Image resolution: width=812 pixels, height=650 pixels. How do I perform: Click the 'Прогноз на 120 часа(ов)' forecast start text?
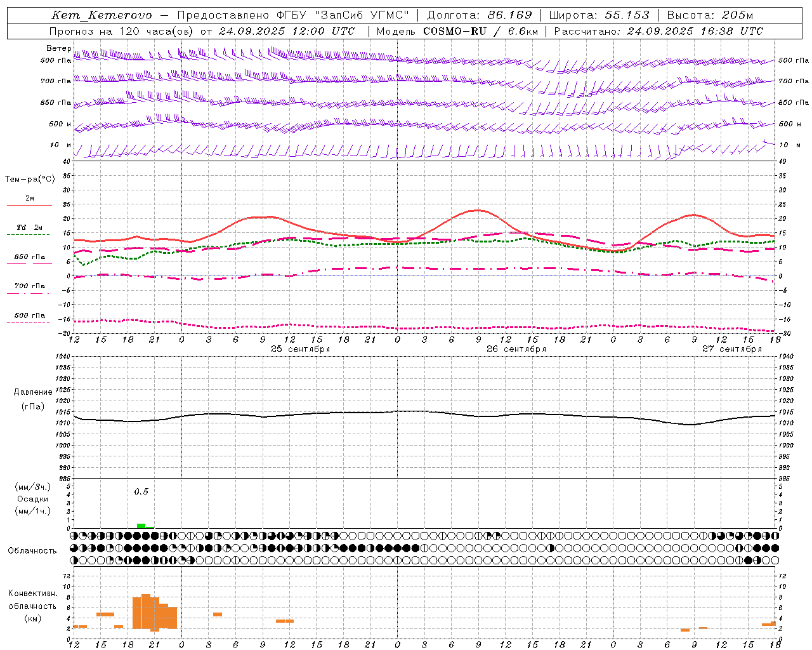[x=122, y=31]
